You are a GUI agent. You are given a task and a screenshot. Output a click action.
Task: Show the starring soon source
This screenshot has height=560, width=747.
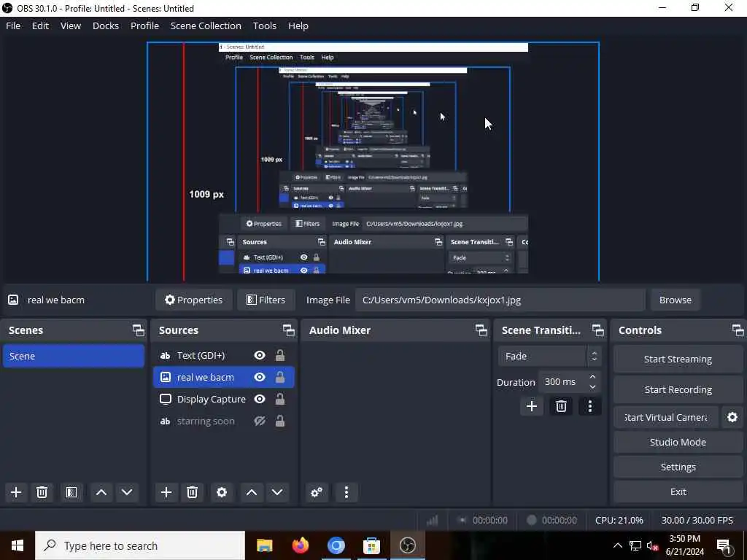pos(260,421)
